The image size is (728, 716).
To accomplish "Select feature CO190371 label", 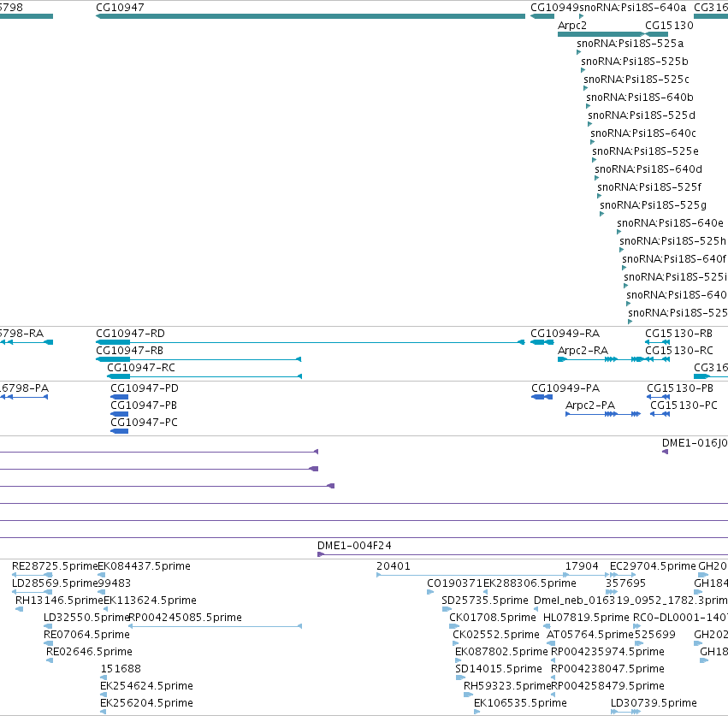I will point(454,583).
